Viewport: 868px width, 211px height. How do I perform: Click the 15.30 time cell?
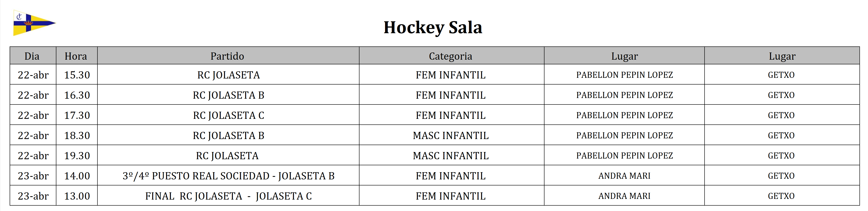pos(77,75)
